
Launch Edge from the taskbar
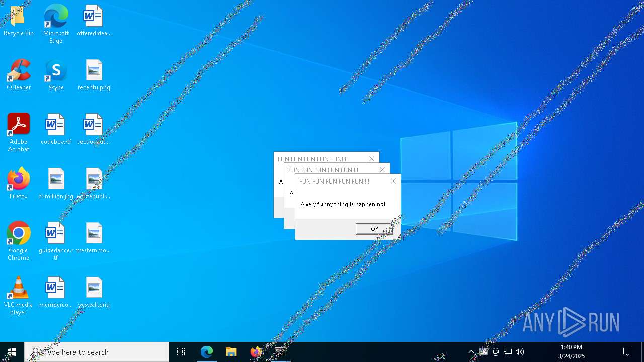tap(207, 352)
